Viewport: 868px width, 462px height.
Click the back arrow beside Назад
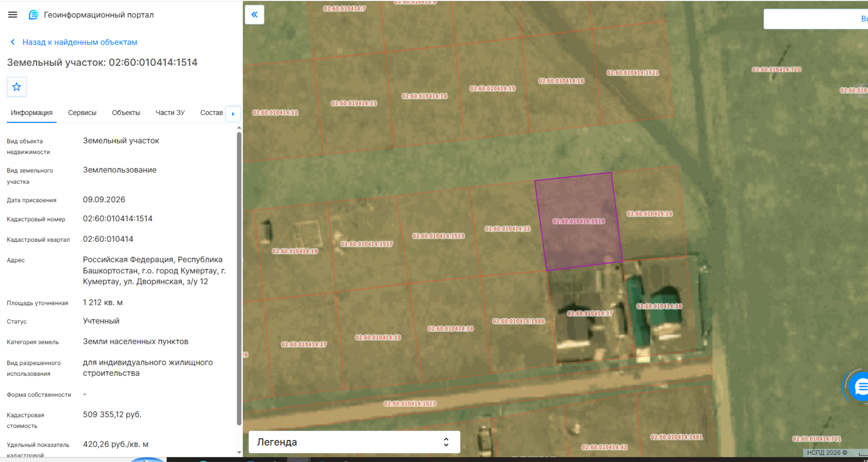(x=12, y=42)
